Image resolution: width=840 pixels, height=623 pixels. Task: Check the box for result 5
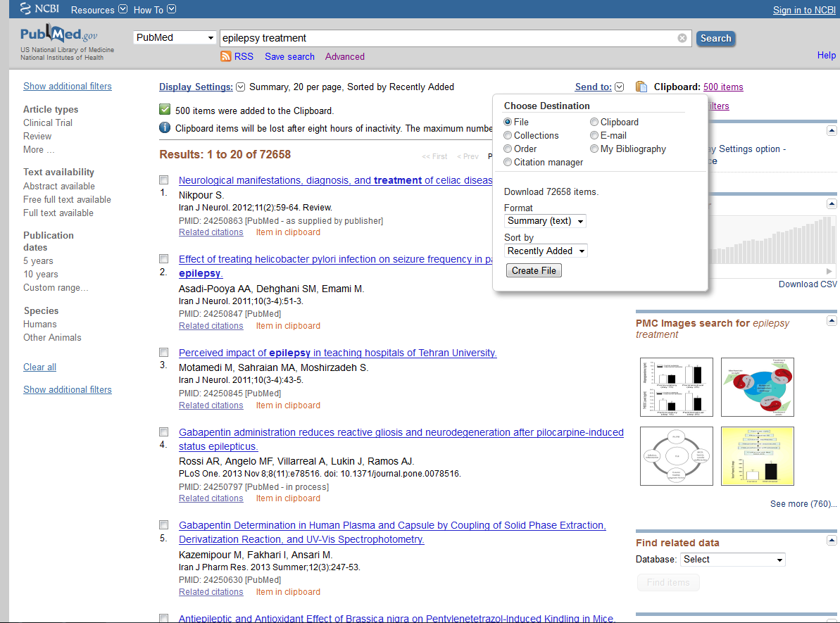click(x=164, y=525)
